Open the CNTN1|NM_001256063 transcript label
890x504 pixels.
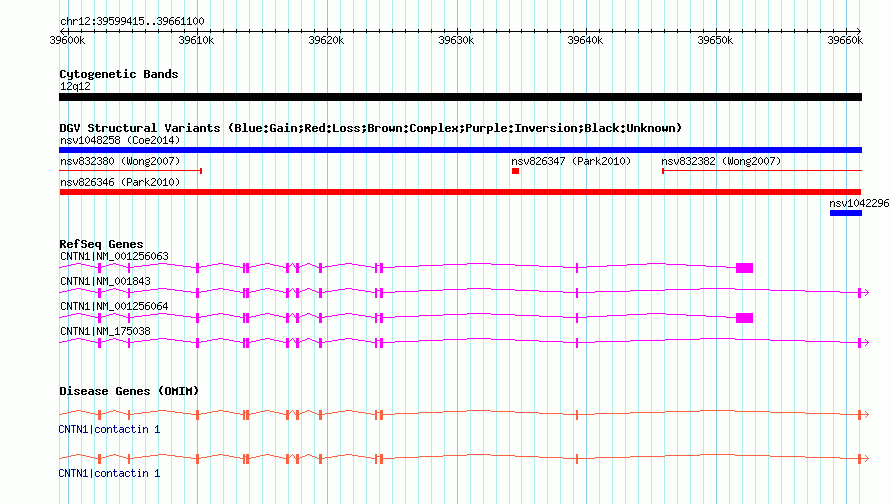click(114, 257)
